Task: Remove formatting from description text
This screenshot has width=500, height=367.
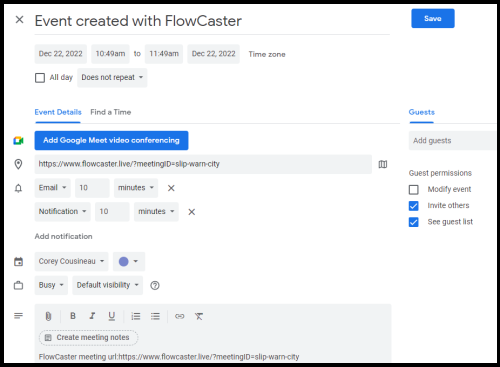Action: click(x=199, y=316)
